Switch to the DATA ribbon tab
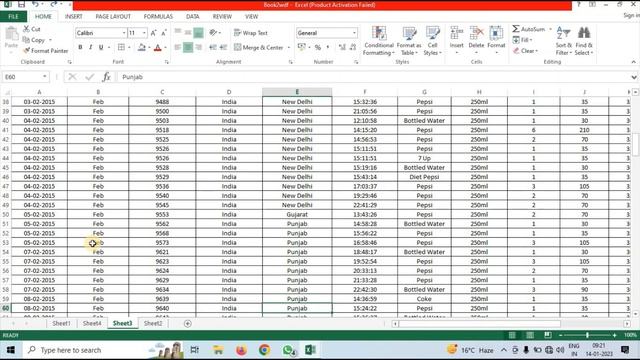 tap(193, 16)
